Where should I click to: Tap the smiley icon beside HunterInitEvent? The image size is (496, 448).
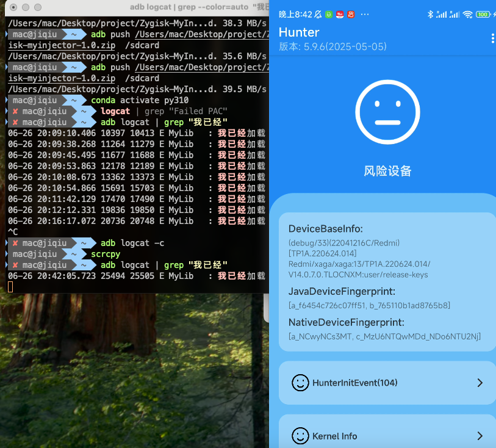click(300, 383)
